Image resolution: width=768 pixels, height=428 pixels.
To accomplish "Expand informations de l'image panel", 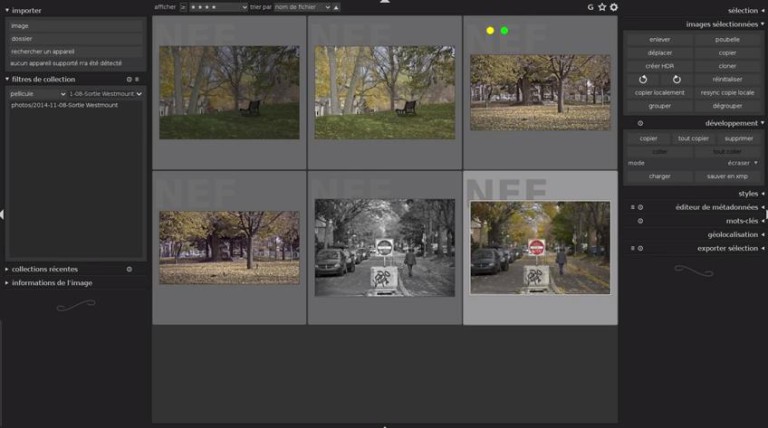I will point(52,283).
